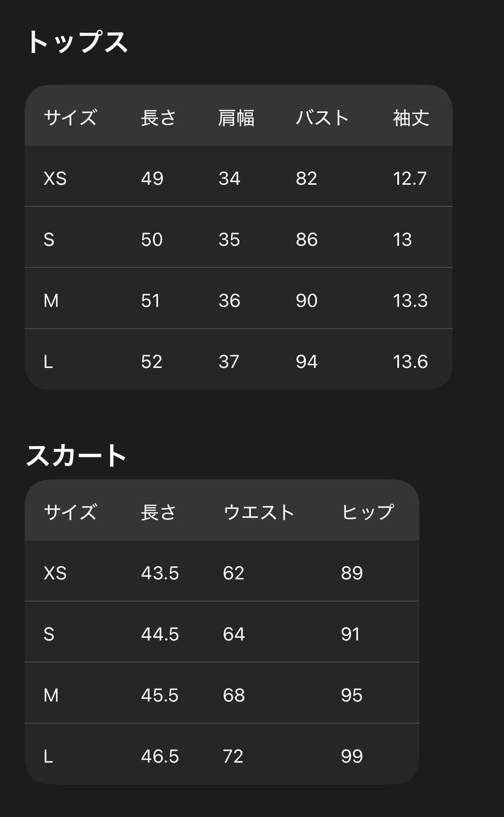Click the 12.7 sleeve length value
The width and height of the screenshot is (504, 817).
[410, 179]
